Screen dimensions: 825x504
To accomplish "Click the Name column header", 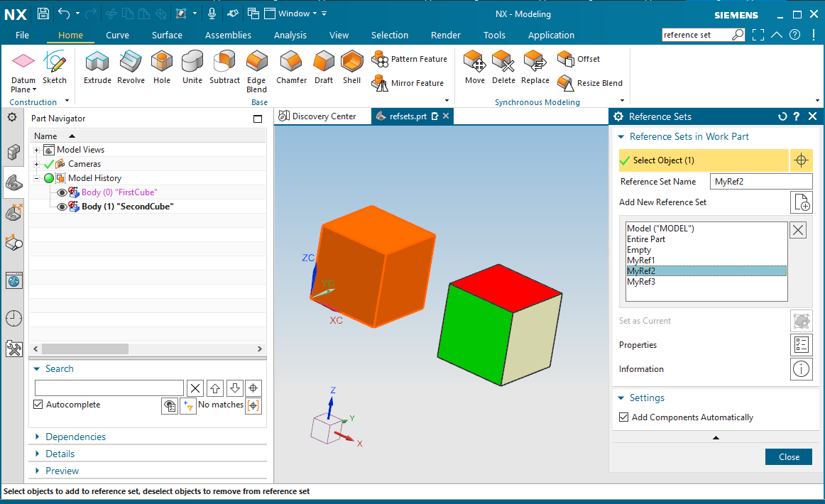I will coord(148,136).
